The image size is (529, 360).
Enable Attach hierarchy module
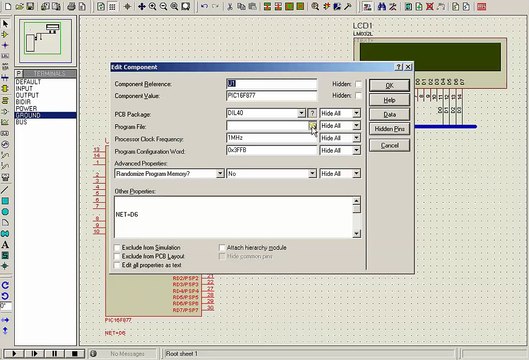click(222, 248)
